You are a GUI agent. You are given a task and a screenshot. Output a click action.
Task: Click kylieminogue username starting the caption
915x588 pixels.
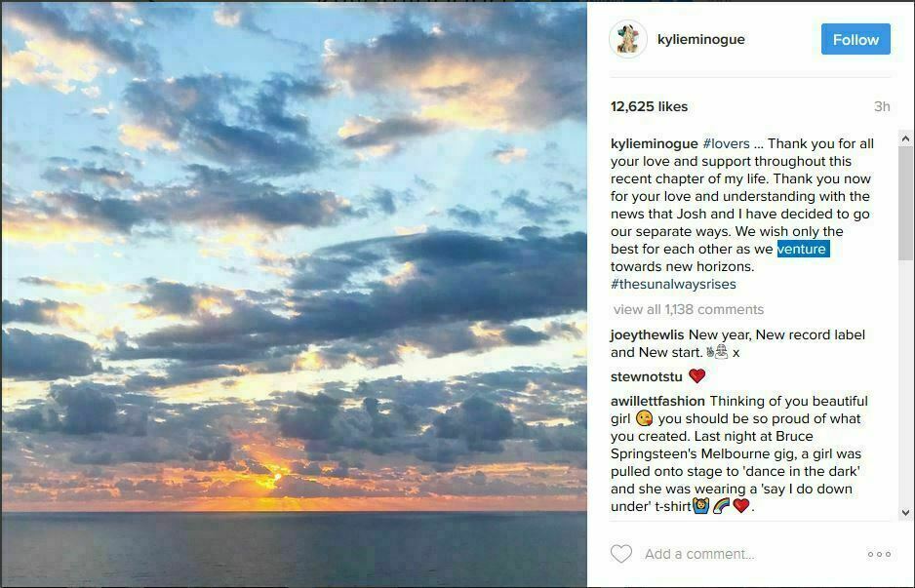click(x=654, y=143)
